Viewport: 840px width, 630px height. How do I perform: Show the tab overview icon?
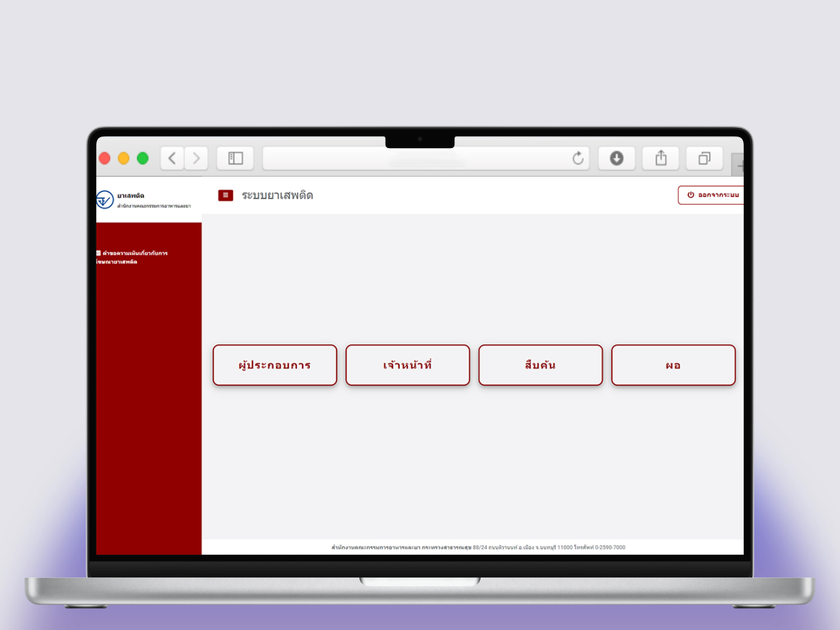click(x=704, y=158)
